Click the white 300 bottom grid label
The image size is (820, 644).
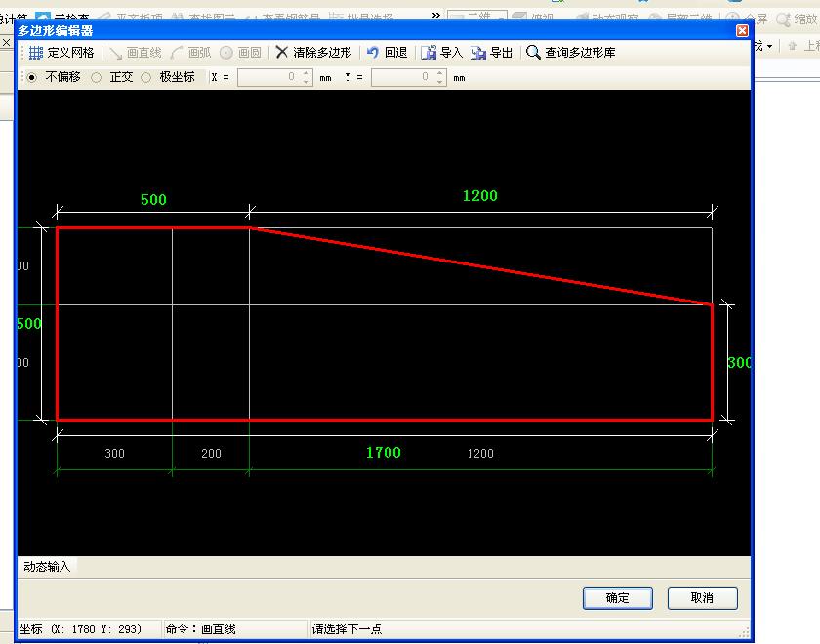pos(114,453)
